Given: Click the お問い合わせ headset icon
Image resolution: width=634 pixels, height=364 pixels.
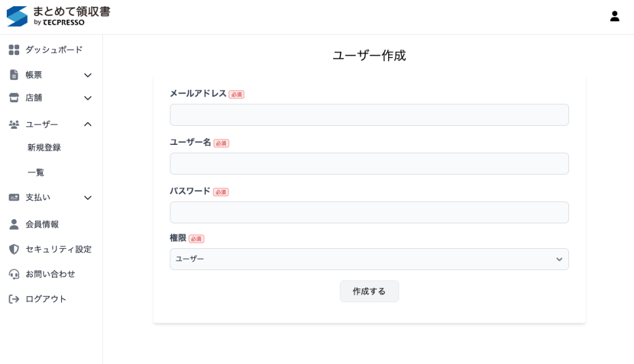Looking at the screenshot, I should [x=14, y=274].
